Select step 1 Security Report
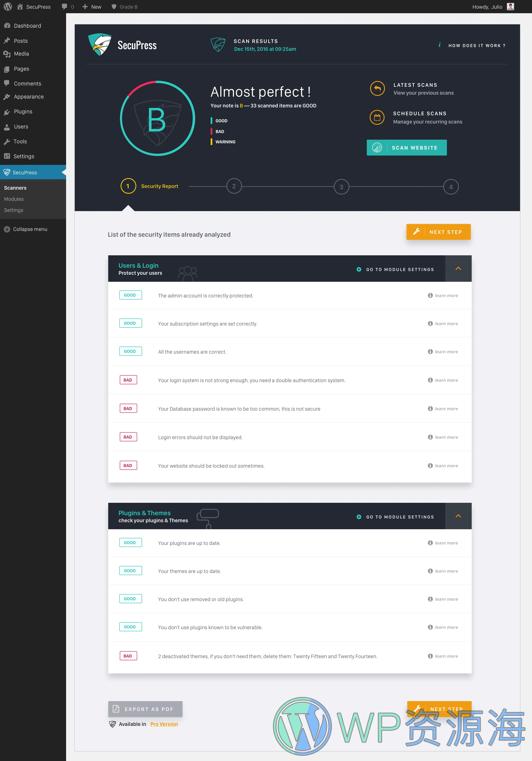Image resolution: width=532 pixels, height=761 pixels. coord(150,186)
